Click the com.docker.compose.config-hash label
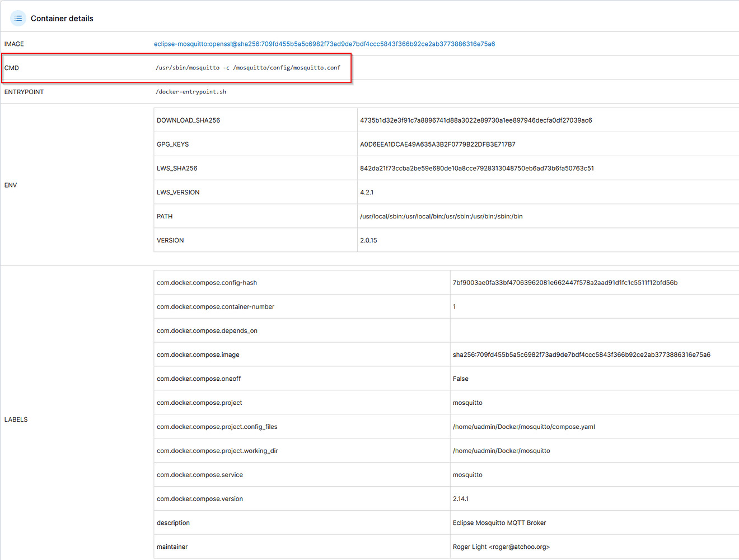The height and width of the screenshot is (560, 739). [207, 283]
